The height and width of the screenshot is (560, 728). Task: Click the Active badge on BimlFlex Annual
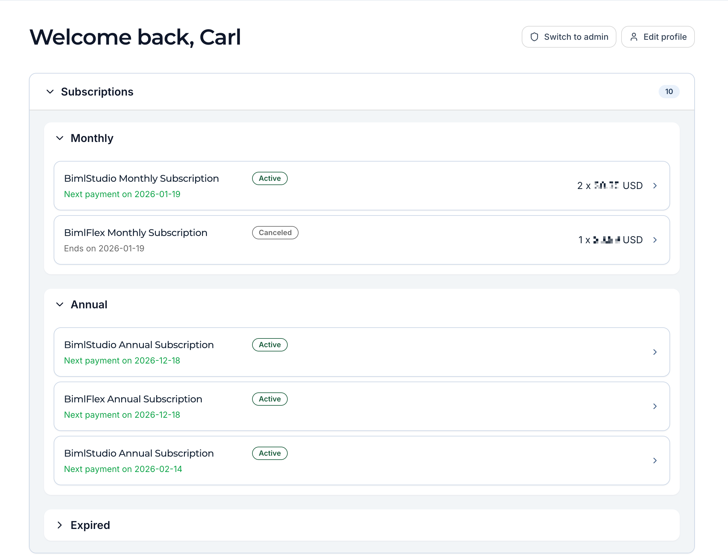click(x=270, y=399)
